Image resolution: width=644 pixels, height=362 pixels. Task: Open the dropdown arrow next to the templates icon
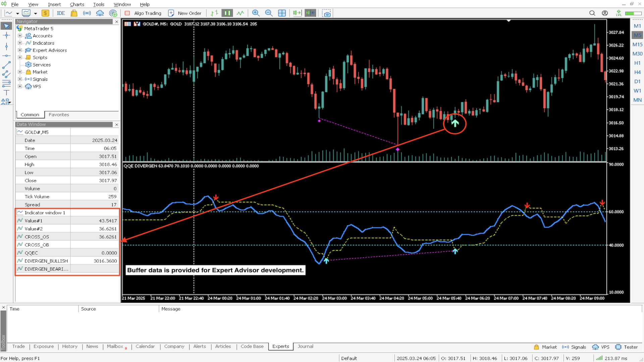coord(35,13)
